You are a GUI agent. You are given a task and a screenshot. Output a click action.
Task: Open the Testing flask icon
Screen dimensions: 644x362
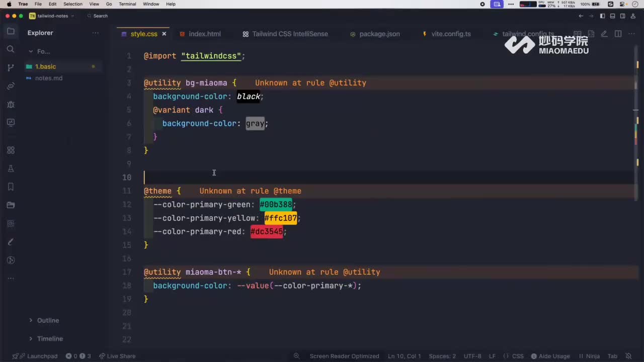(11, 168)
